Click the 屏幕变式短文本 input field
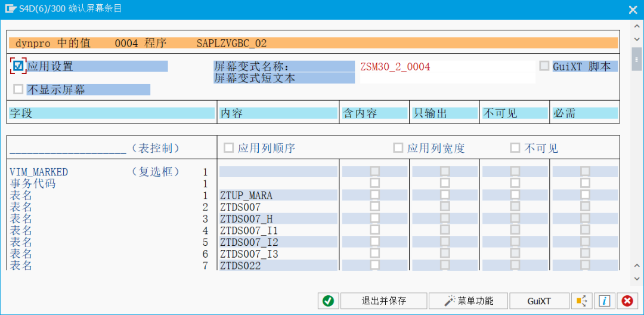The height and width of the screenshot is (315, 644). pyautogui.click(x=448, y=78)
